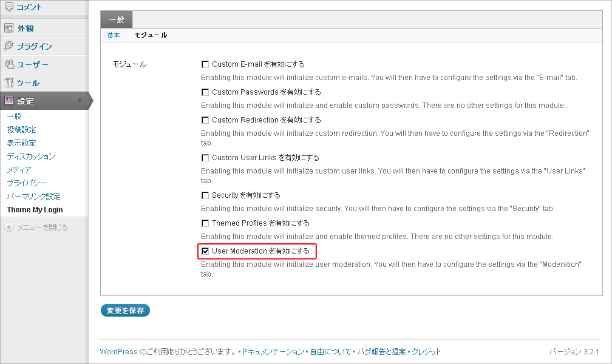Open 投稿設定 settings page
Image resolution: width=612 pixels, height=364 pixels.
pos(21,130)
